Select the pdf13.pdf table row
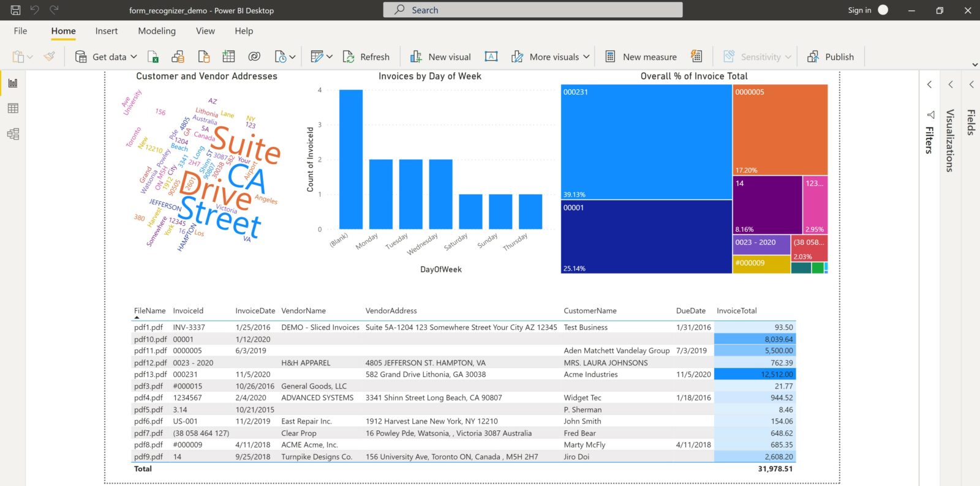 click(x=464, y=375)
